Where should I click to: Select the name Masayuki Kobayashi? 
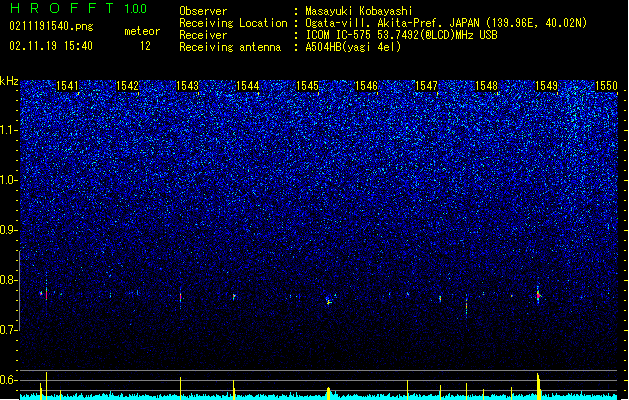pyautogui.click(x=359, y=11)
